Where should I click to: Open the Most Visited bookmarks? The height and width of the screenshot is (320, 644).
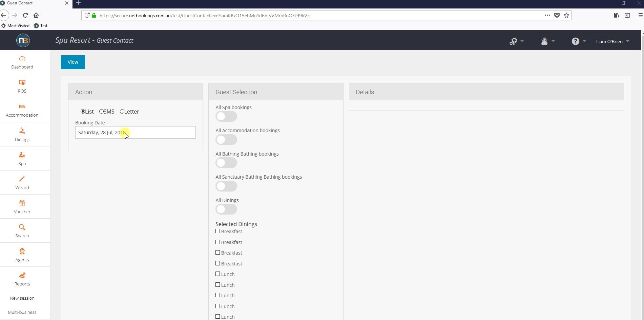(16, 26)
